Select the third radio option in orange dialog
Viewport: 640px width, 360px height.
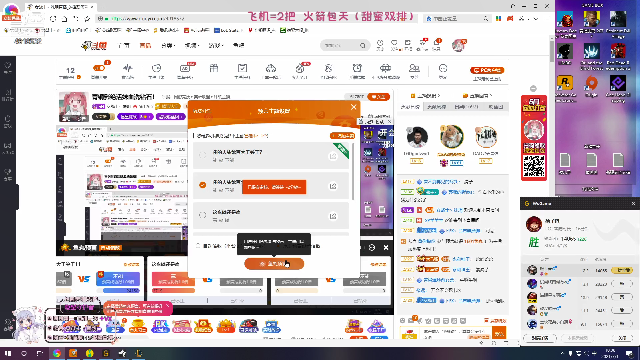pos(202,215)
